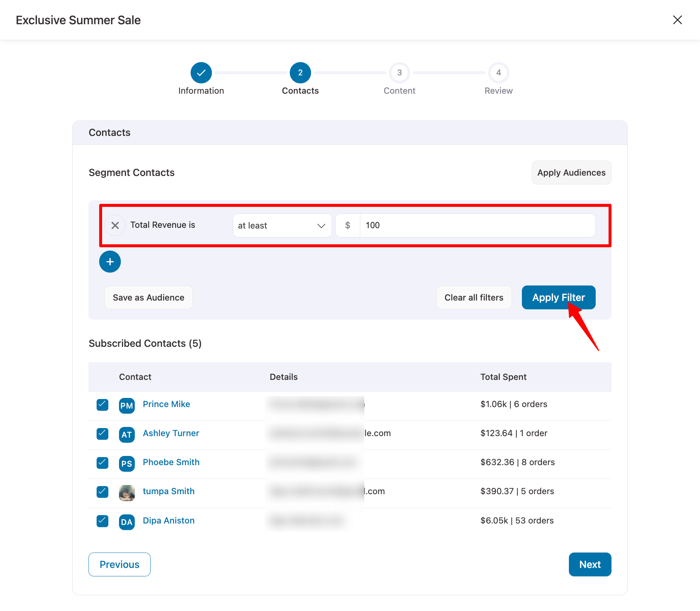The width and height of the screenshot is (700, 611).
Task: Uncheck Phoebe Smith contact
Action: pyautogui.click(x=102, y=463)
